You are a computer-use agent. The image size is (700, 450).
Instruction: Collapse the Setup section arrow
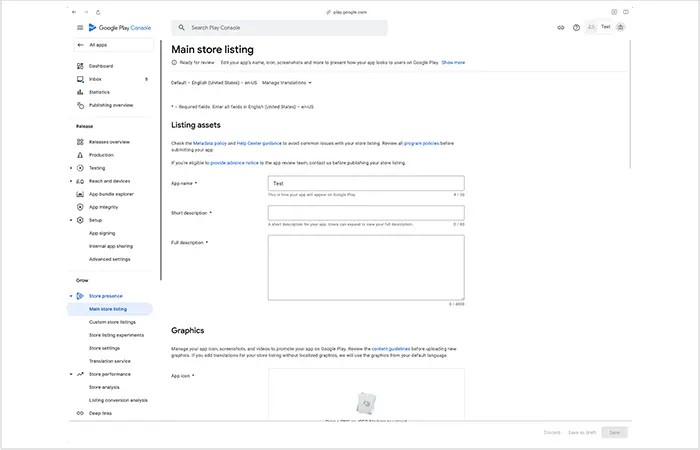point(71,220)
